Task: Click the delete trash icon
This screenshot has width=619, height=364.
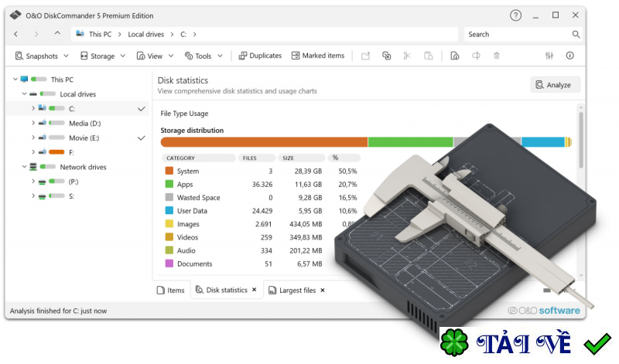Action: 497,56
